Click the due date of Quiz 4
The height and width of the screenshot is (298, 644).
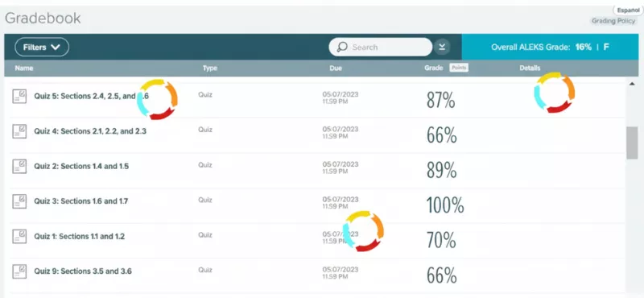pos(340,132)
